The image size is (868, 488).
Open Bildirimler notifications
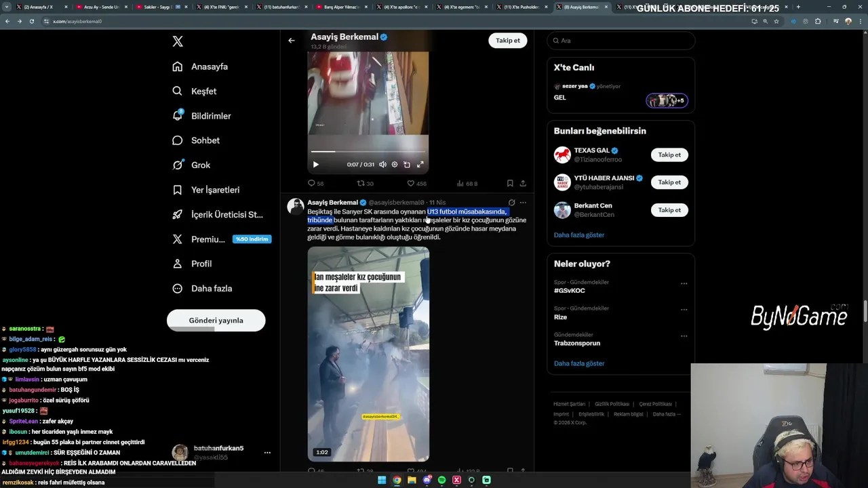[x=201, y=116]
